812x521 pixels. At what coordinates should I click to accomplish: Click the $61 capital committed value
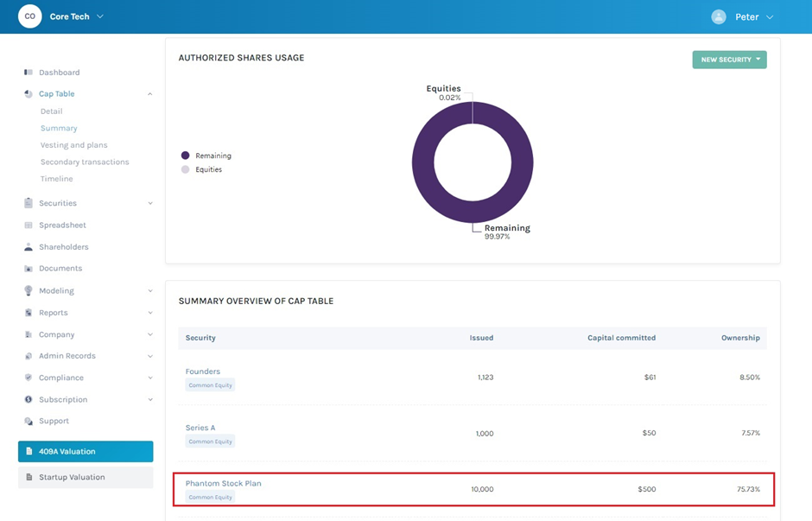click(650, 377)
